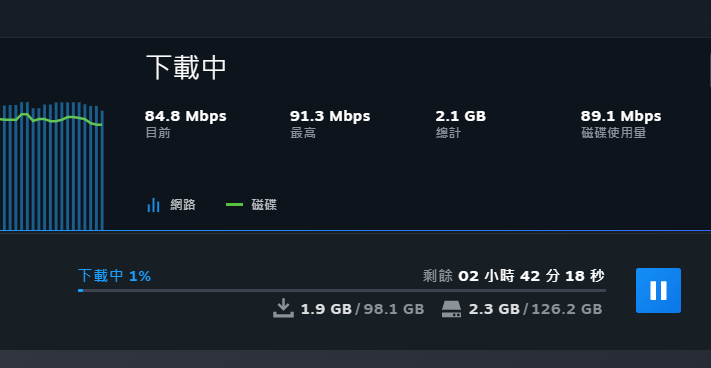Click the 89.1 Mbps disk usage value

pos(621,116)
